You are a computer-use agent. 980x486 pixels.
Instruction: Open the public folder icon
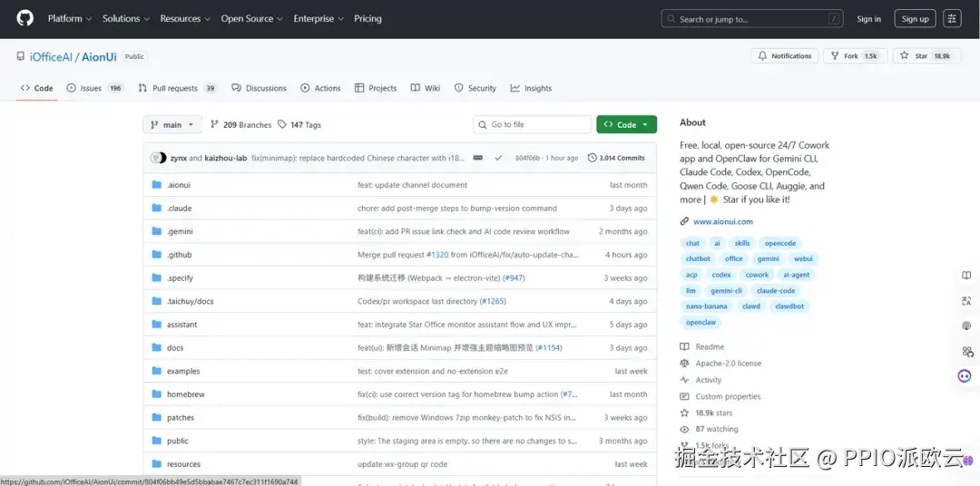click(x=156, y=441)
